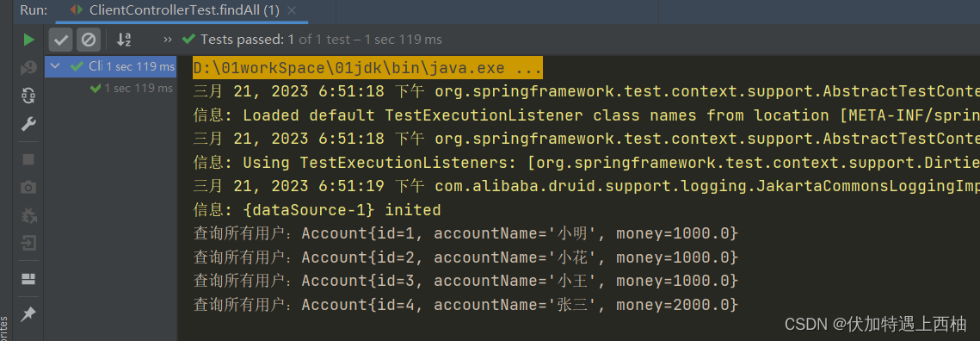Click the 'Tests passed: 1' status text
980x341 pixels.
(247, 40)
